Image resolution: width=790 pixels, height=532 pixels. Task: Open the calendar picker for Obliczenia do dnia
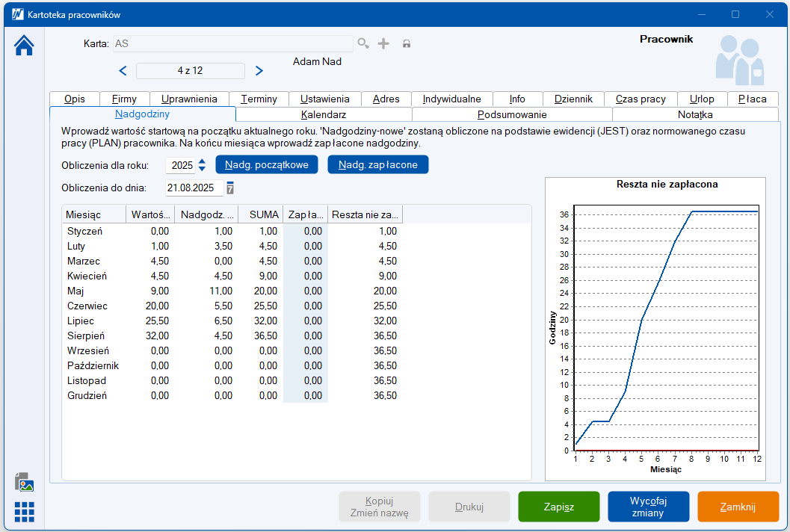click(x=230, y=188)
